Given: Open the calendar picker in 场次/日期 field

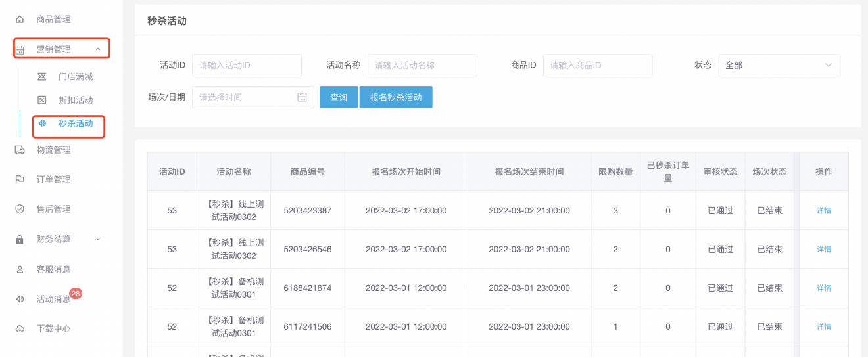Looking at the screenshot, I should tap(302, 97).
